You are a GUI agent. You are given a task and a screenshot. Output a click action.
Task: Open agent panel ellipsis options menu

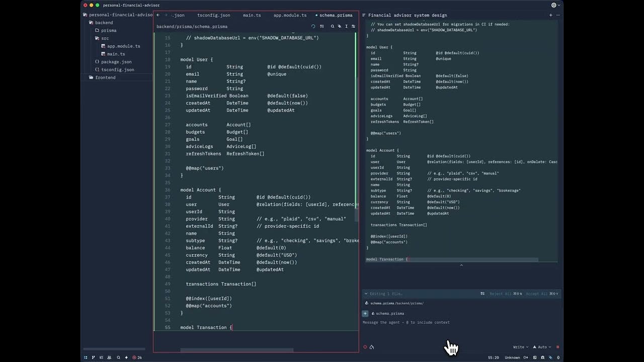[x=557, y=15]
